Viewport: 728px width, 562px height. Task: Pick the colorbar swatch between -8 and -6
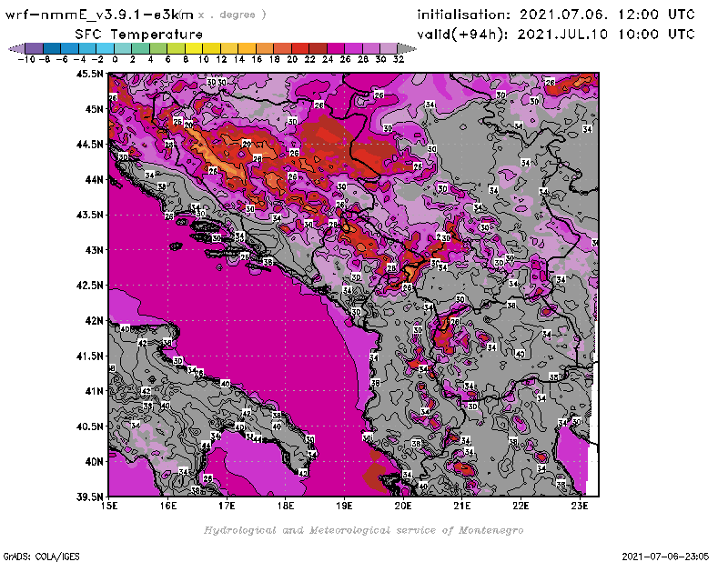(x=52, y=48)
